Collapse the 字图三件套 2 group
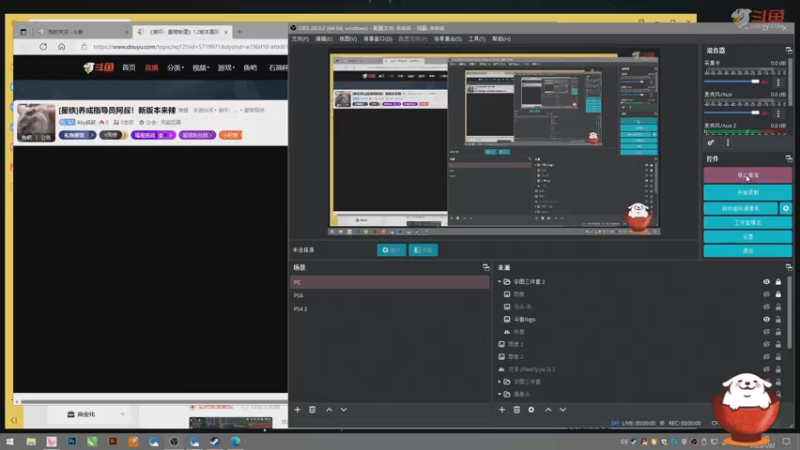800x450 pixels. [499, 282]
